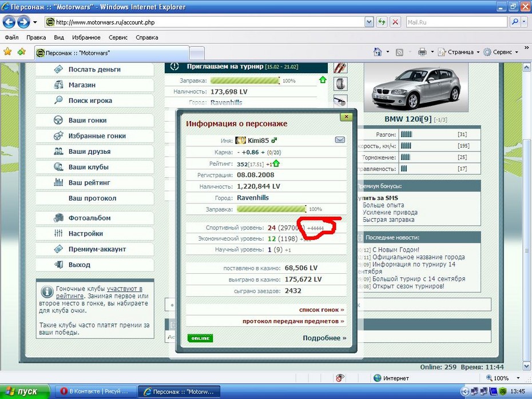This screenshot has height=399, width=532.
Task: Open the Вид menu
Action: [59, 37]
